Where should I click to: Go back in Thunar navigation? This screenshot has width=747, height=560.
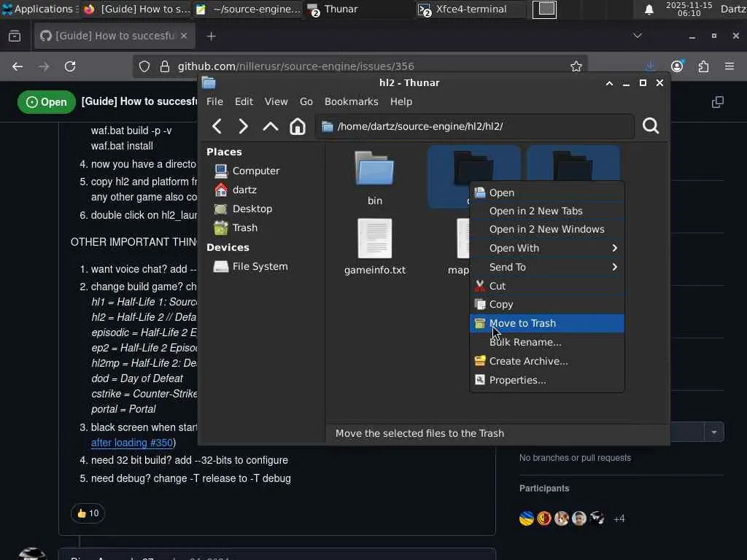click(x=217, y=126)
